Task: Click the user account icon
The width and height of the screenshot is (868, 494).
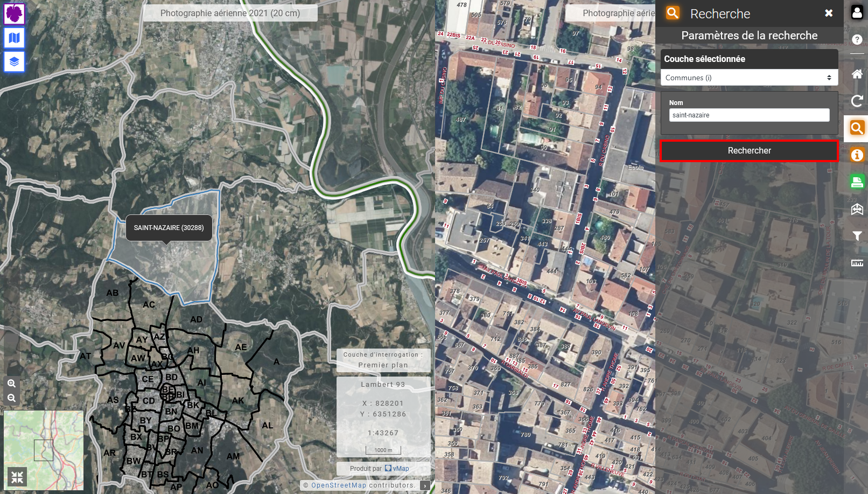Action: click(857, 12)
